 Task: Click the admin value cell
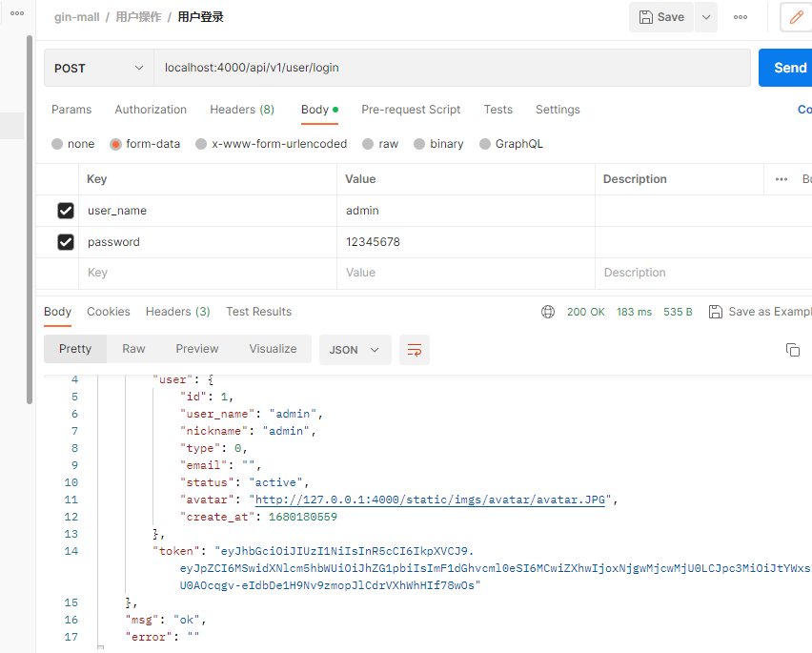pyautogui.click(x=466, y=211)
